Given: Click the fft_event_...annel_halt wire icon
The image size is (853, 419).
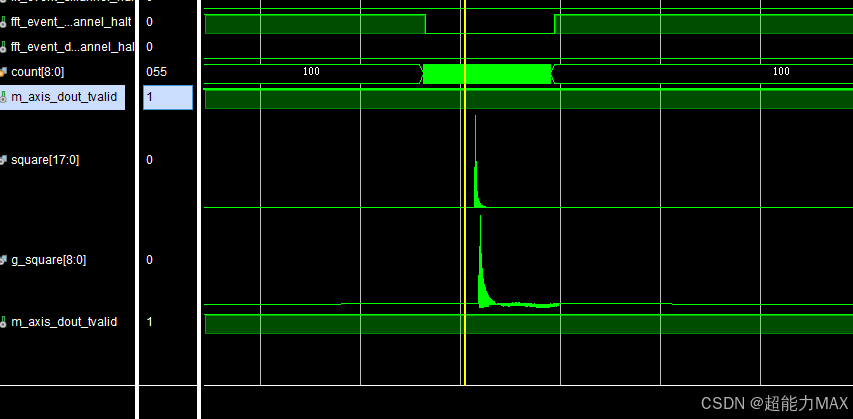Looking at the screenshot, I should [4, 22].
